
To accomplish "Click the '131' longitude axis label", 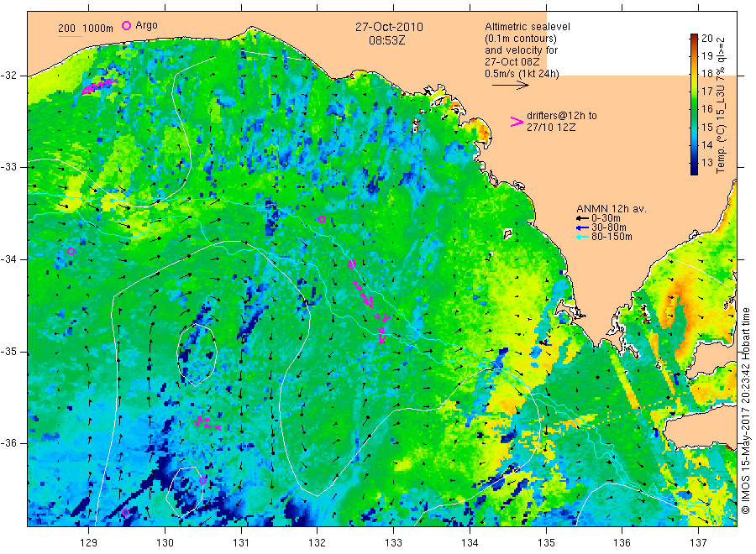I will [241, 543].
